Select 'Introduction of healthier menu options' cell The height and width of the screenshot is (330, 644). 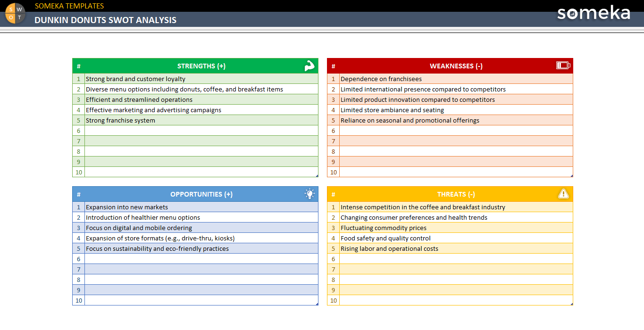201,217
